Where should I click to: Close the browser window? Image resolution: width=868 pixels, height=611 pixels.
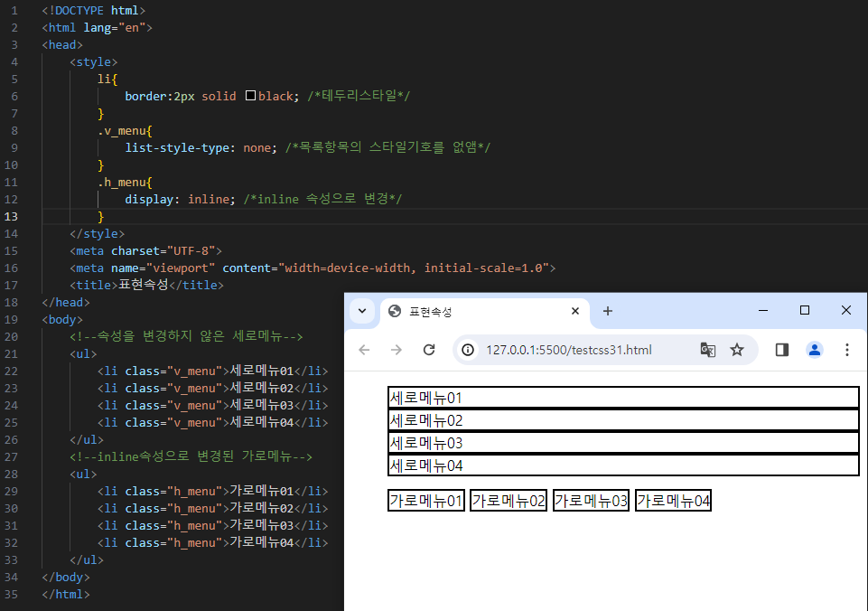click(x=845, y=310)
